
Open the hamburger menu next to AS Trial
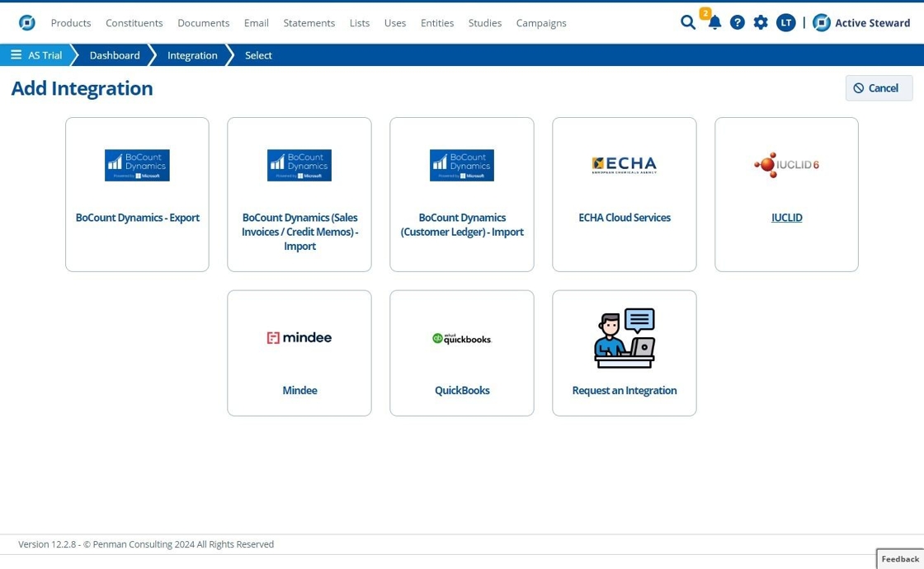(x=16, y=54)
